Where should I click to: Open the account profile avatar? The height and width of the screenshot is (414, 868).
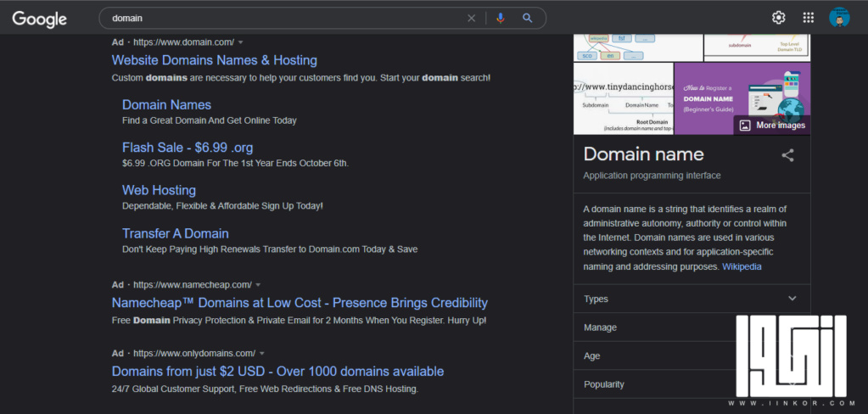pyautogui.click(x=839, y=18)
